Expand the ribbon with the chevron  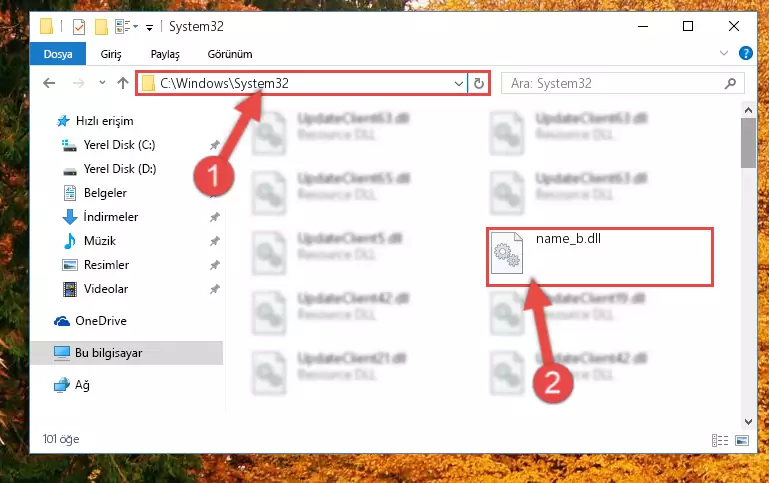click(723, 53)
